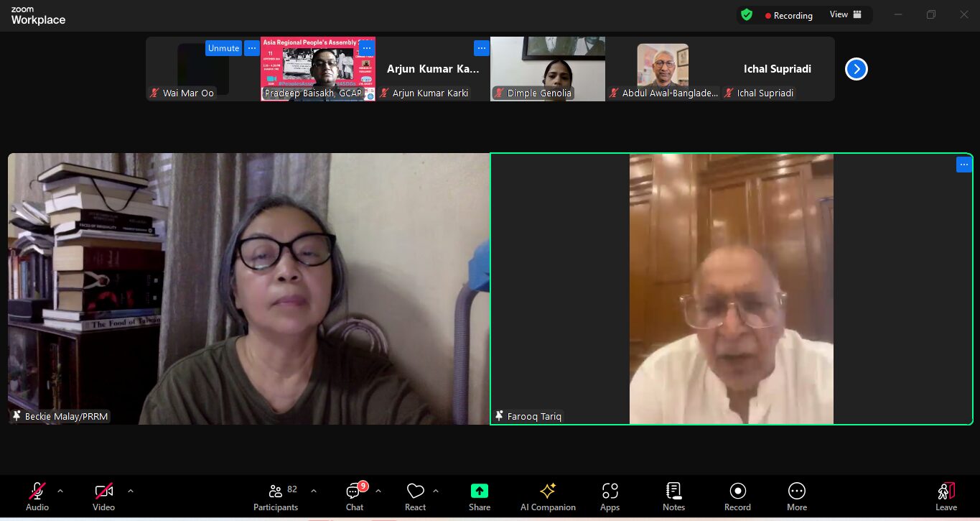Expand the Video options arrow

(130, 491)
